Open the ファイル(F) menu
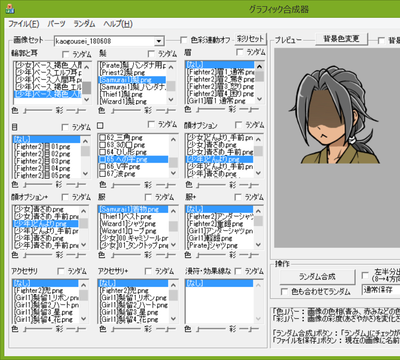This screenshot has width=400, height=360. tap(23, 24)
